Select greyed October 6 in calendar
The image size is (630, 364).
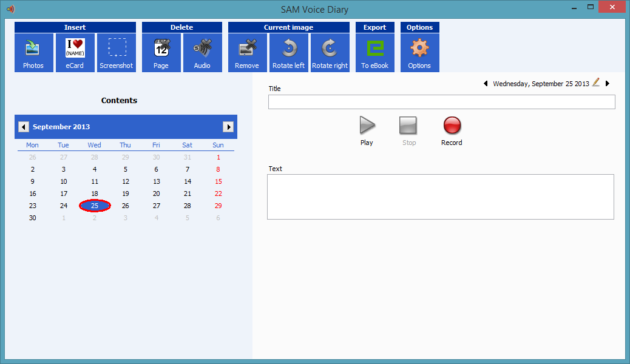(x=218, y=218)
